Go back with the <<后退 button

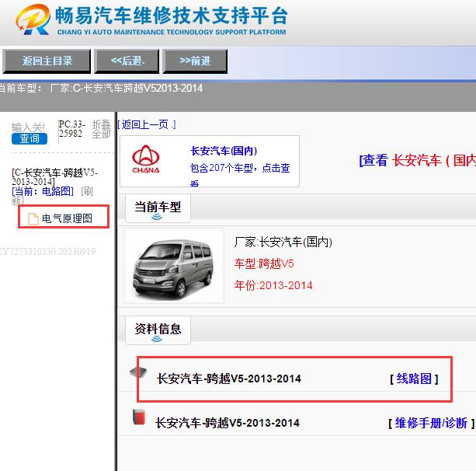[x=127, y=61]
